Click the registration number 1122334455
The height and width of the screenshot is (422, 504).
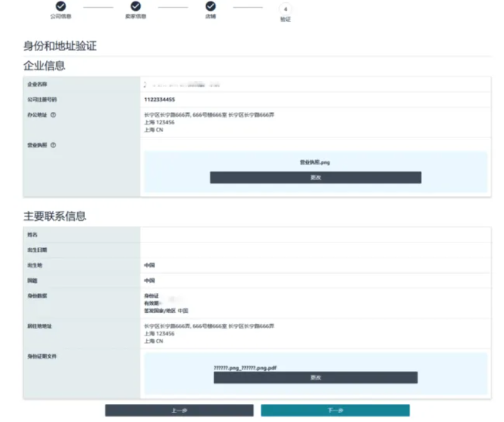click(x=159, y=99)
